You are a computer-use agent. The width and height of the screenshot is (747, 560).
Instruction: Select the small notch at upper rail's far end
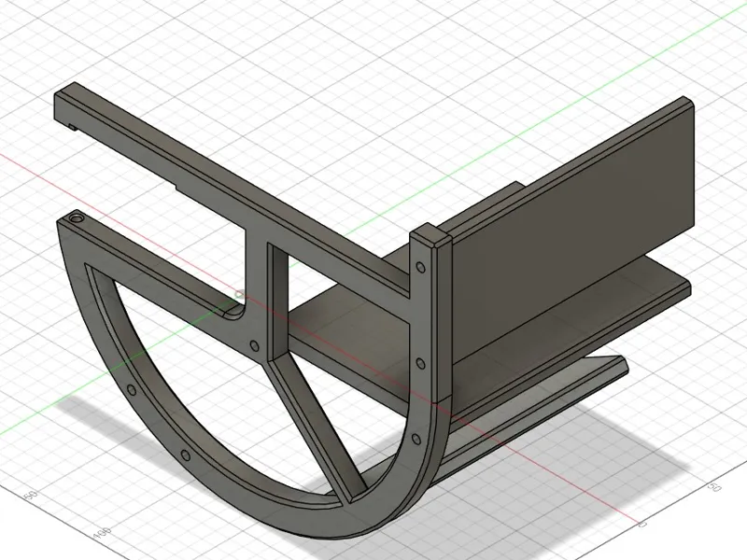[72, 126]
